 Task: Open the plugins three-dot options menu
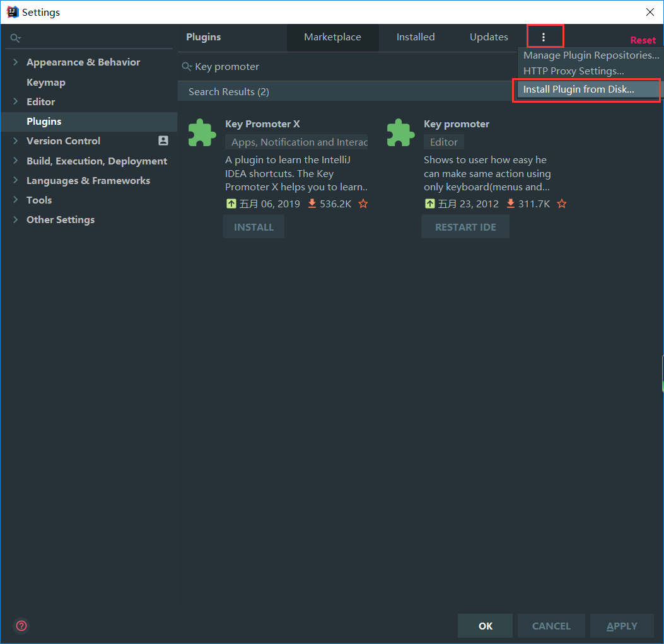click(x=544, y=37)
